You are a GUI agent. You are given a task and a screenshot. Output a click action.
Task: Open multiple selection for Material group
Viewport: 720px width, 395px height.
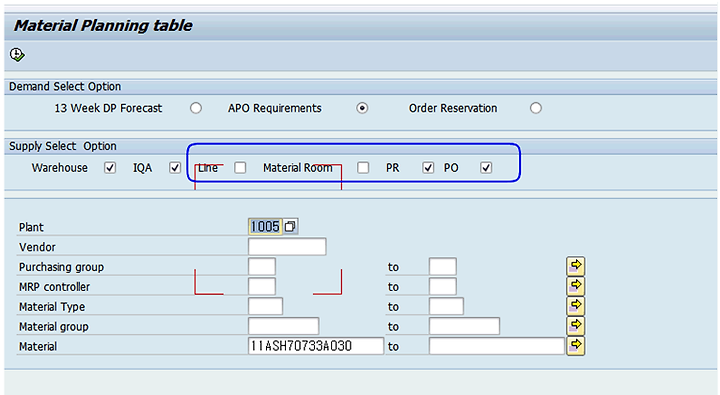coord(575,326)
